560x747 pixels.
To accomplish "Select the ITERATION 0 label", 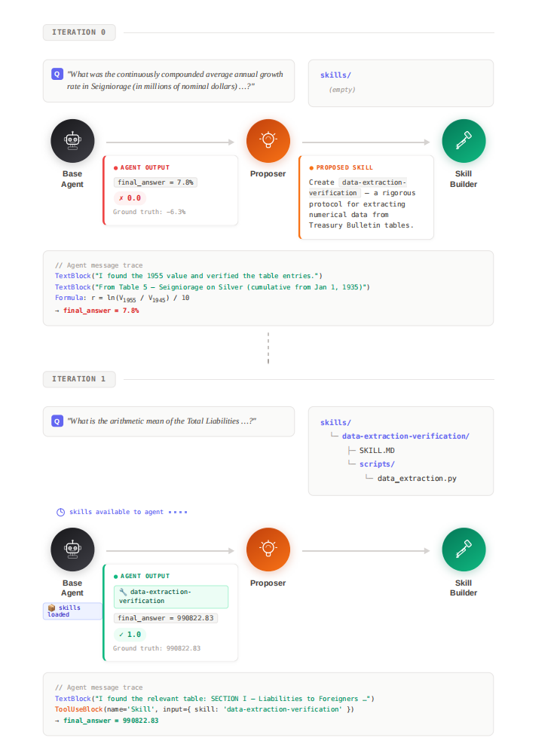I will pos(79,32).
